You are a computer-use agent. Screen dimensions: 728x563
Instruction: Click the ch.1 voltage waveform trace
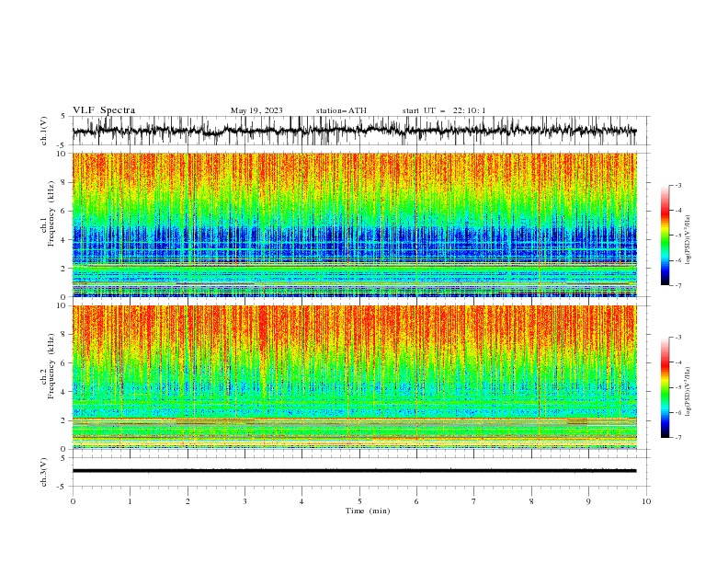354,131
